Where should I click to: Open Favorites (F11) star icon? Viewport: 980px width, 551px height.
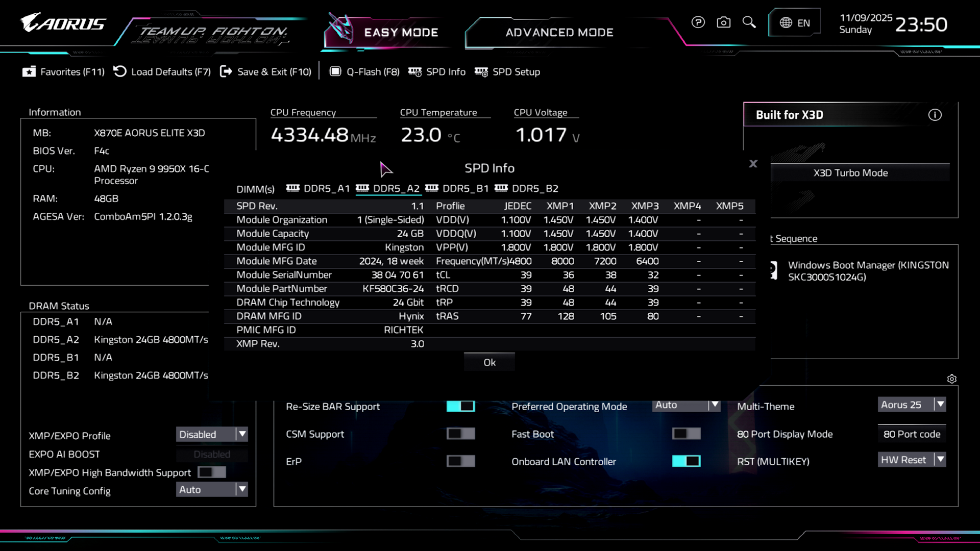(x=29, y=72)
